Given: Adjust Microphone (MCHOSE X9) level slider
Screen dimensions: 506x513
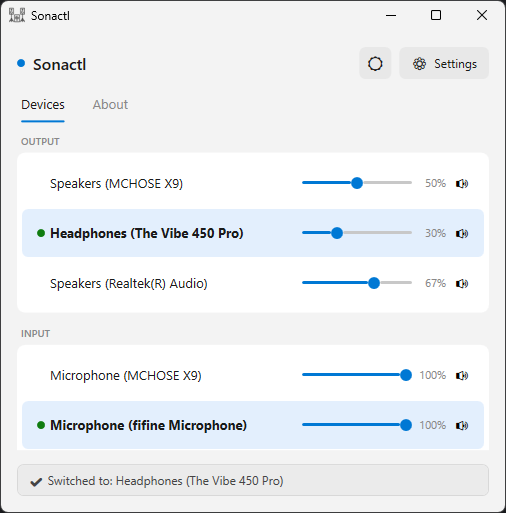Looking at the screenshot, I should (357, 375).
